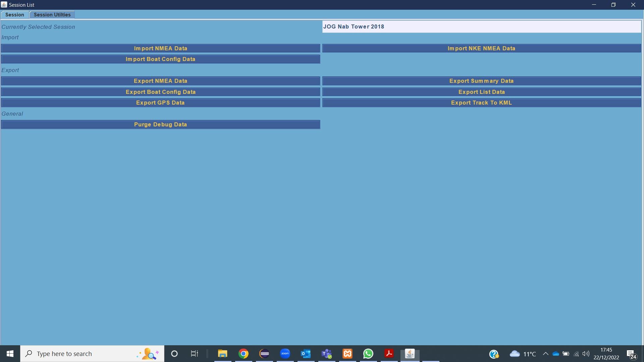Click Import NMEA Data button
This screenshot has width=644, height=362.
coord(160,48)
